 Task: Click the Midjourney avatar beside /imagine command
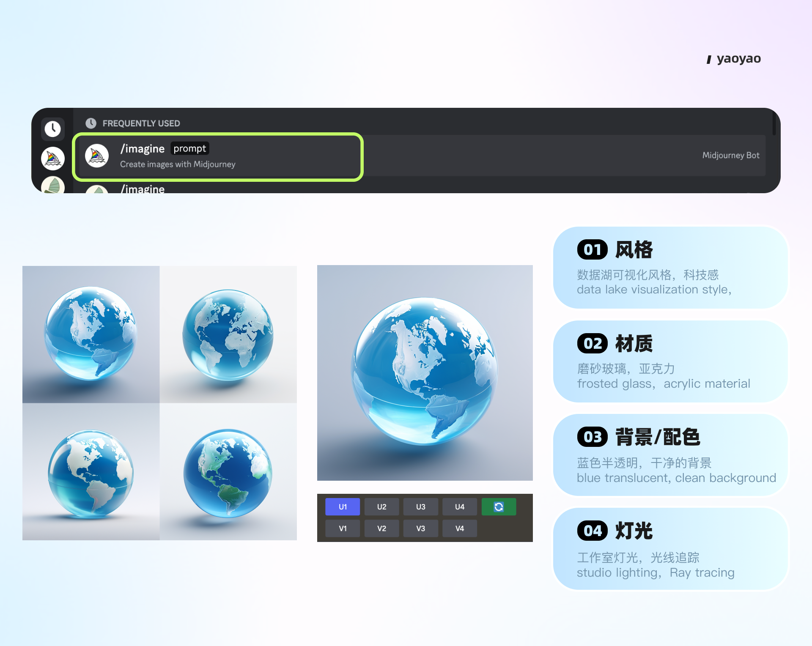pyautogui.click(x=97, y=156)
